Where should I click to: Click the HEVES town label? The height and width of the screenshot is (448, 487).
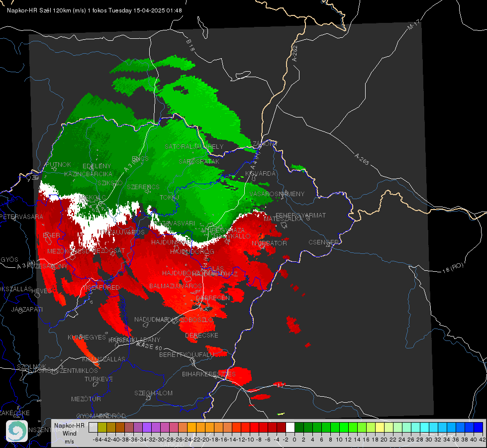pos(42,291)
